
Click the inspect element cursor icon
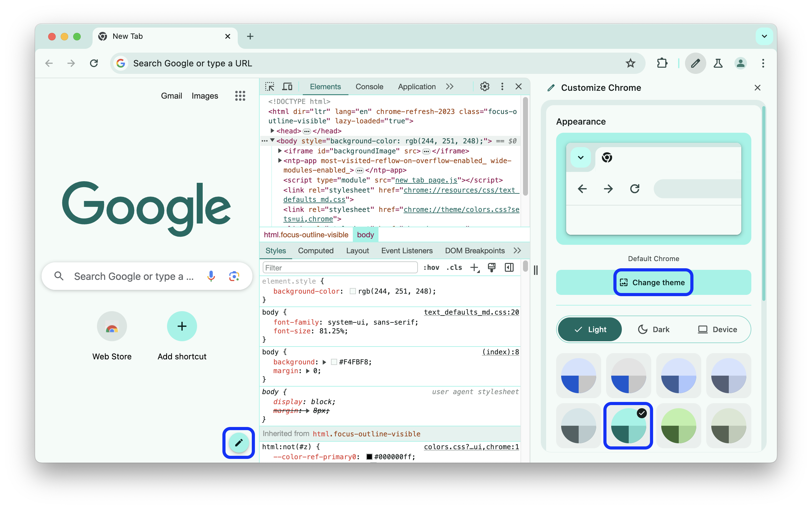(270, 87)
